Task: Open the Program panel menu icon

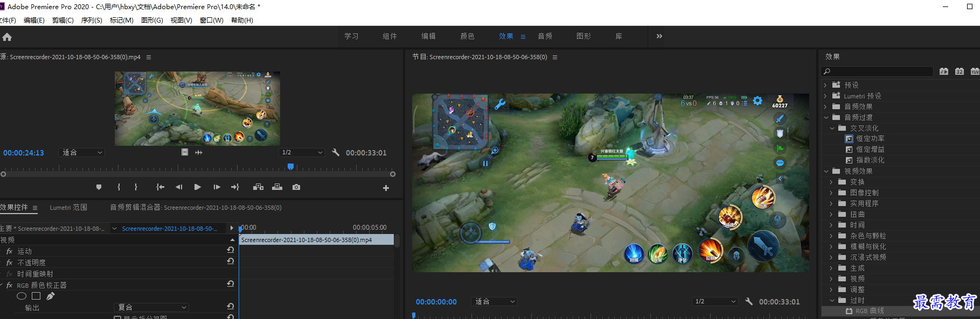Action: click(x=555, y=57)
